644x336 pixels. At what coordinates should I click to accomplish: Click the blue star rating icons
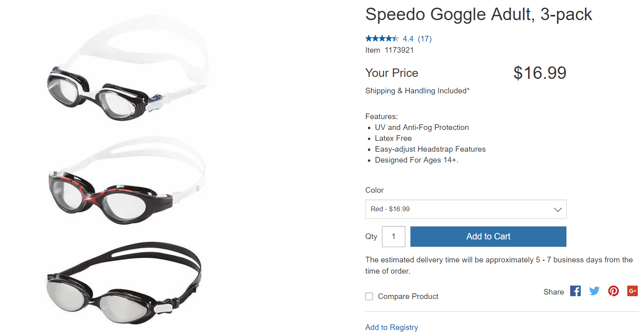point(382,39)
